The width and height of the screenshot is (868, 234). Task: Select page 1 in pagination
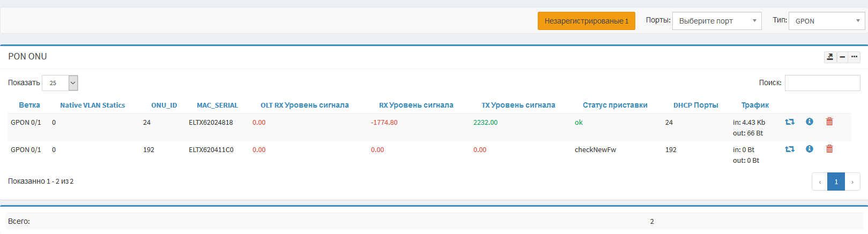click(836, 182)
